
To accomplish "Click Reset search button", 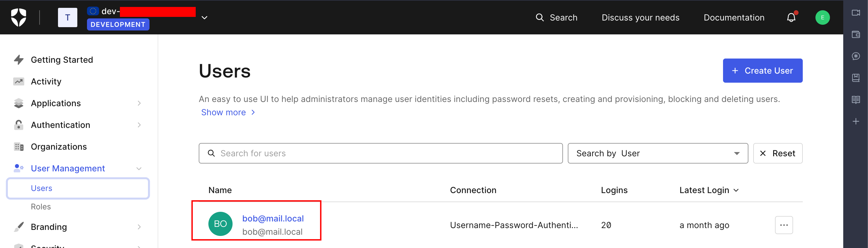I will point(777,154).
